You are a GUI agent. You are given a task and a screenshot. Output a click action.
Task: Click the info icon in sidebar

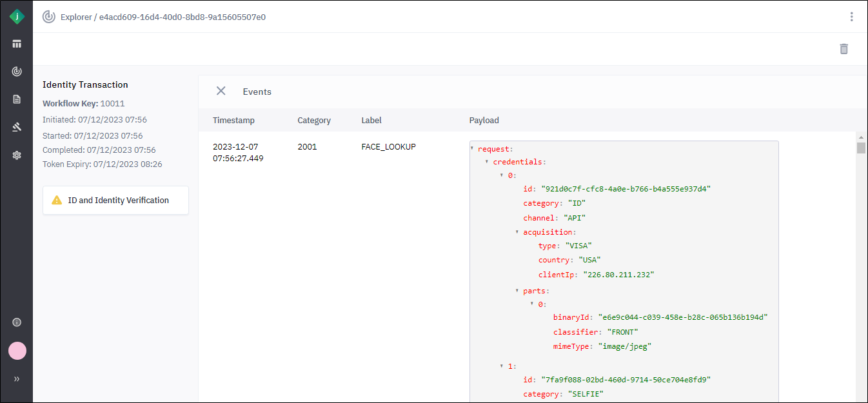click(17, 322)
